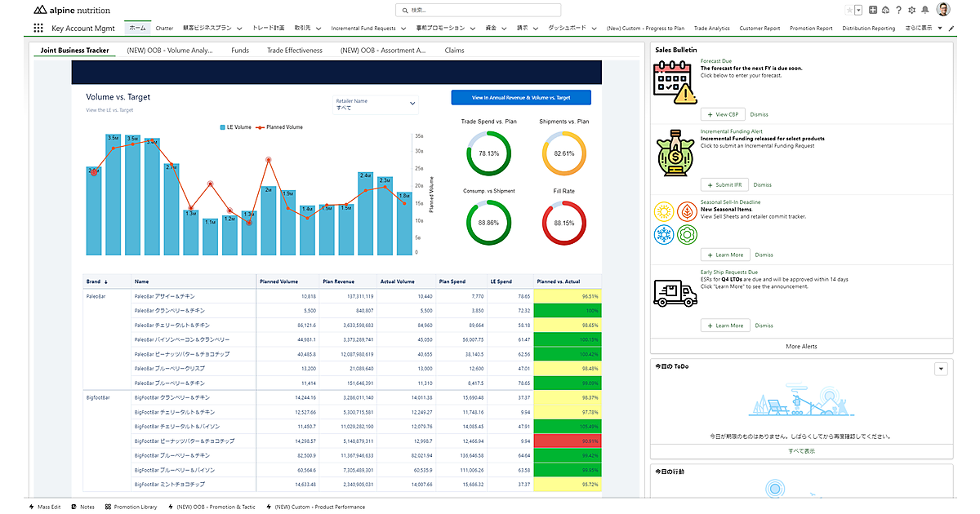Screen dimensions: 980x514
Task: Click the pencil icon to edit navigation
Action: 951,28
